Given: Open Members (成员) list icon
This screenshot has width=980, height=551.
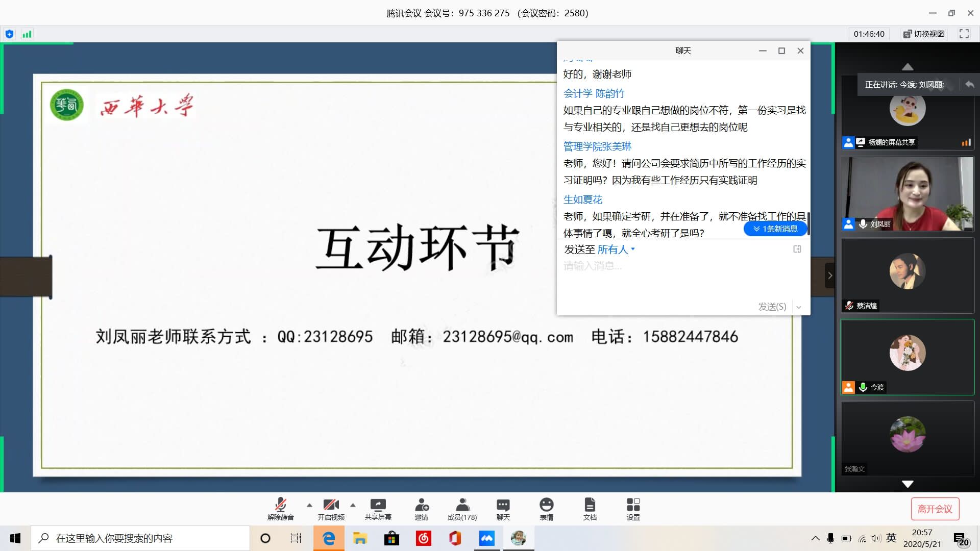Looking at the screenshot, I should pos(462,505).
